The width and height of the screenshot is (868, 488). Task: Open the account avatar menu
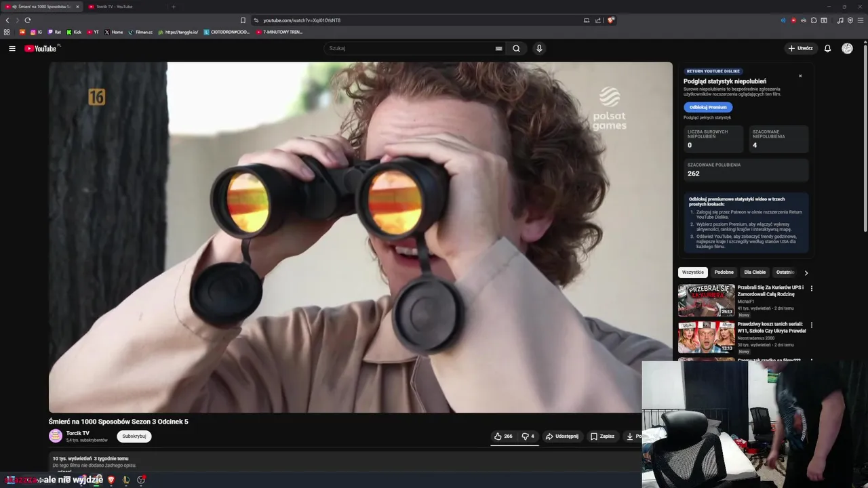pos(847,48)
